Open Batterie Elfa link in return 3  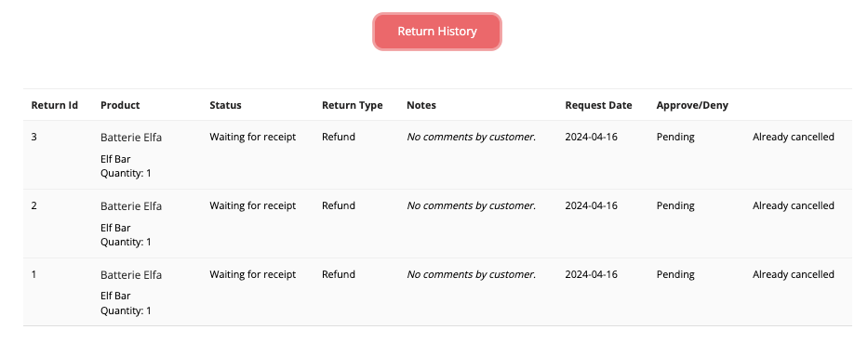tap(131, 138)
